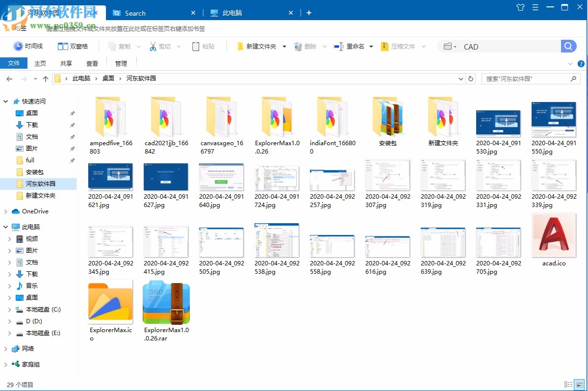Switch to the 查看 ribbon tab
Image resolution: width=588 pixels, height=391 pixels.
tap(92, 63)
